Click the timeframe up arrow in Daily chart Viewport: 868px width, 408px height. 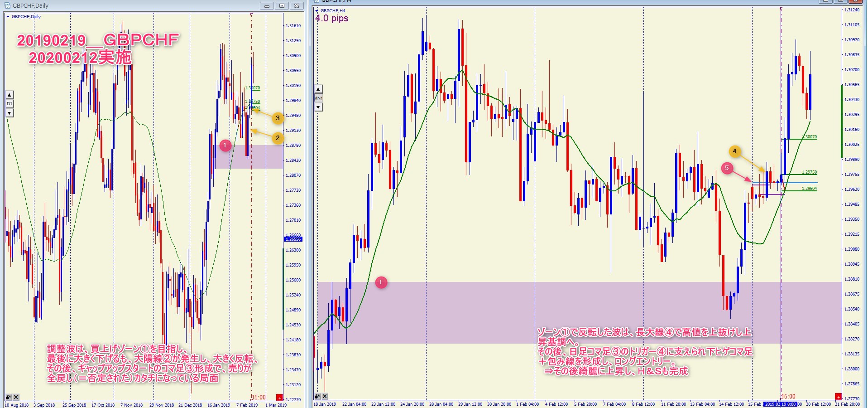point(10,95)
